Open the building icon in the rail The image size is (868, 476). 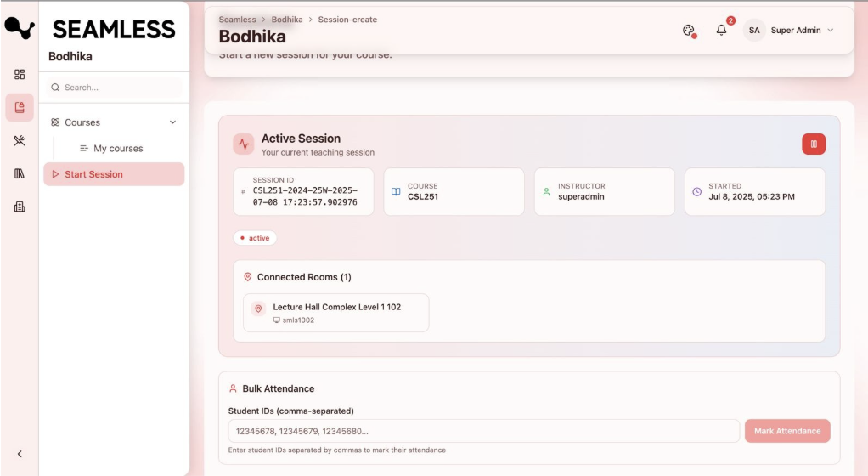[x=20, y=207]
